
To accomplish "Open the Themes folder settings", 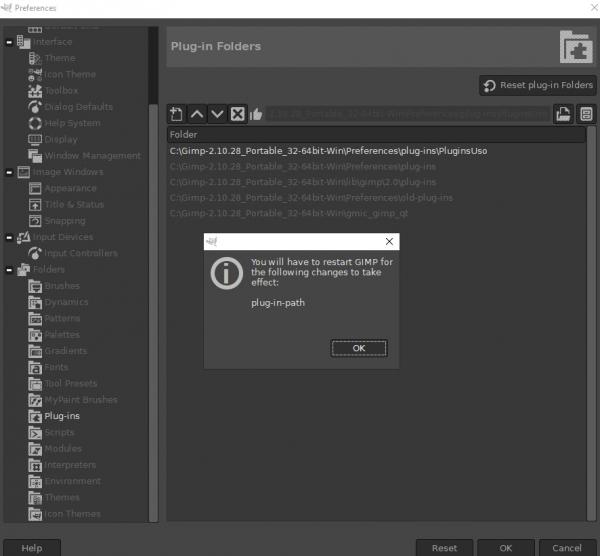I will pos(62,497).
